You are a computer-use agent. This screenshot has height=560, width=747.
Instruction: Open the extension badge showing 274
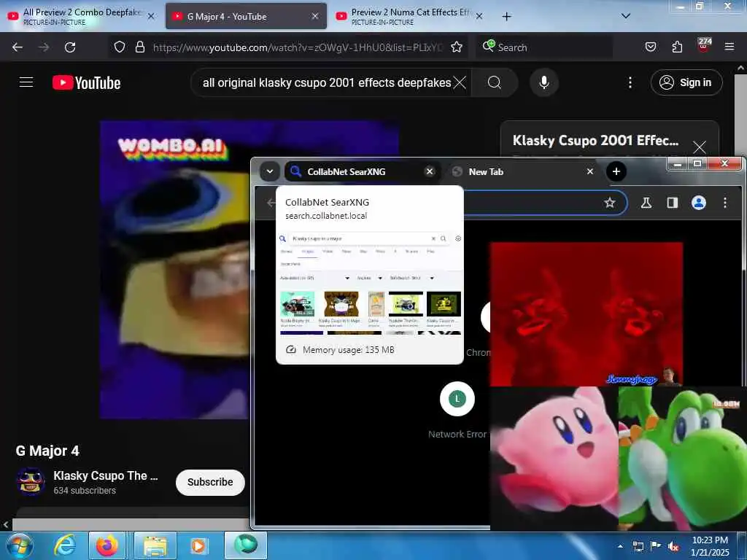(704, 44)
